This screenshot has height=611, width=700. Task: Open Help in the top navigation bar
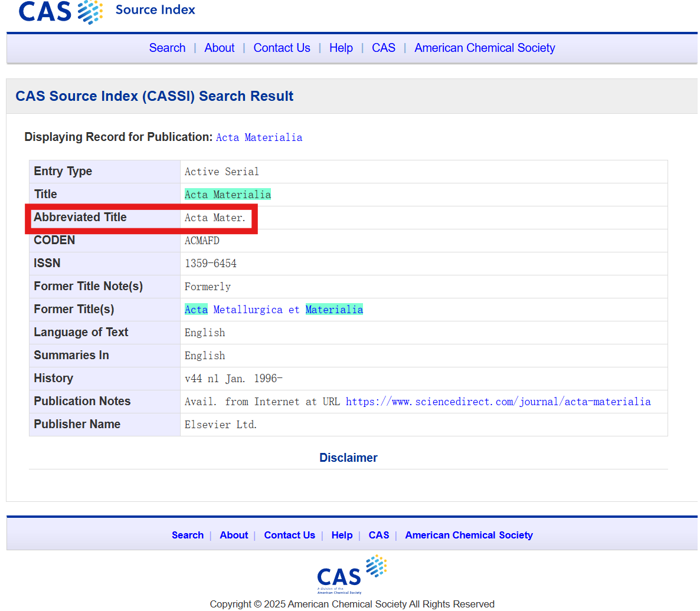coord(341,48)
